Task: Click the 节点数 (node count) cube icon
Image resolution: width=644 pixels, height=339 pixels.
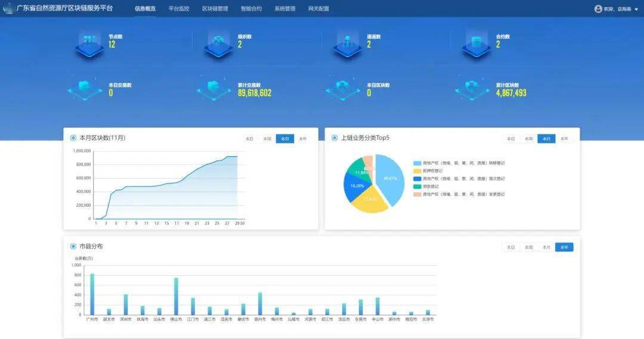Action: [89, 44]
